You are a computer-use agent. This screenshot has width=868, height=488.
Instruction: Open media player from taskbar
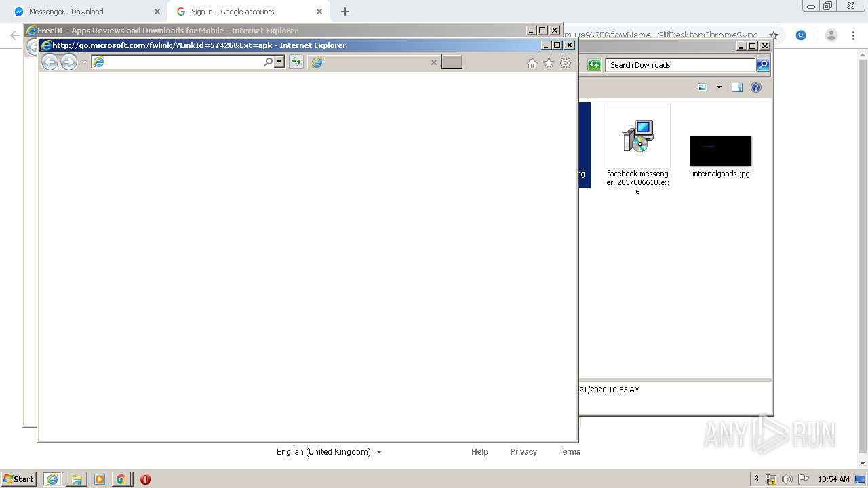pyautogui.click(x=100, y=479)
